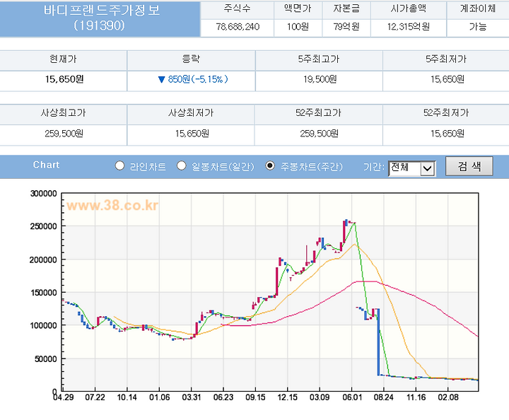Click the peak candlestick near 250000
The height and width of the screenshot is (420, 509).
coord(344,231)
